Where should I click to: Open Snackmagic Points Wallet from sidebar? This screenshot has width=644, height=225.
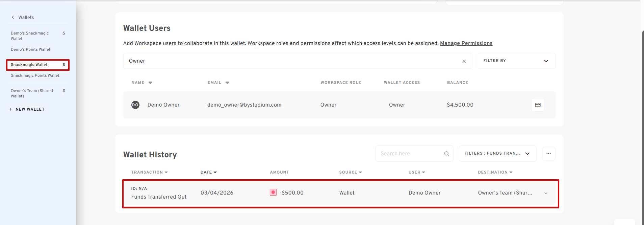pos(35,75)
